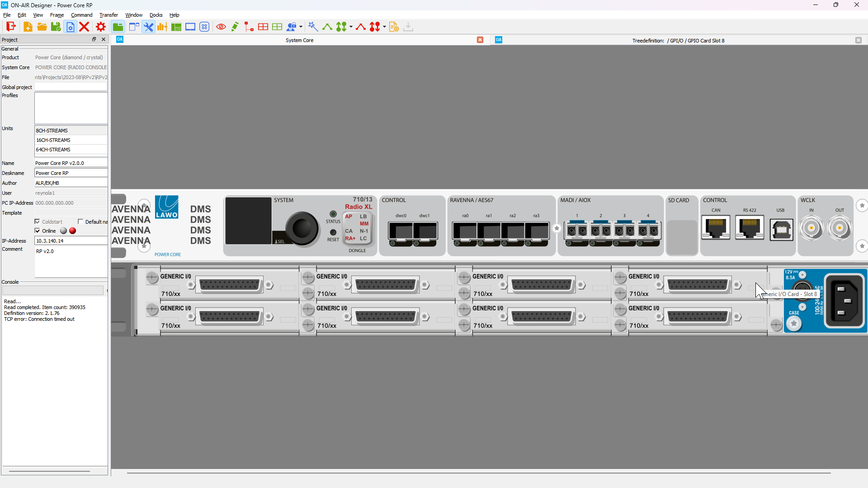Open the red arrows tool dropdown arrow
Viewport: 868px width, 488px height.
click(384, 27)
